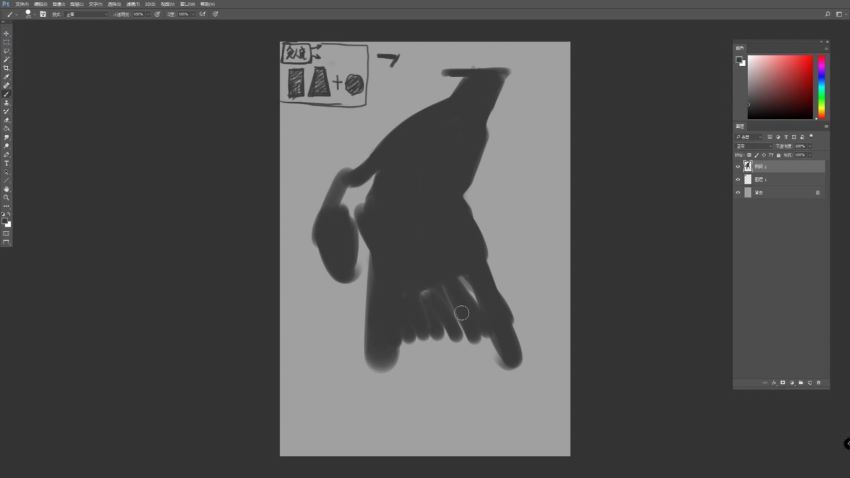Open the layer filter kind dropdown
Viewport: 850px width, 478px height.
pos(749,136)
